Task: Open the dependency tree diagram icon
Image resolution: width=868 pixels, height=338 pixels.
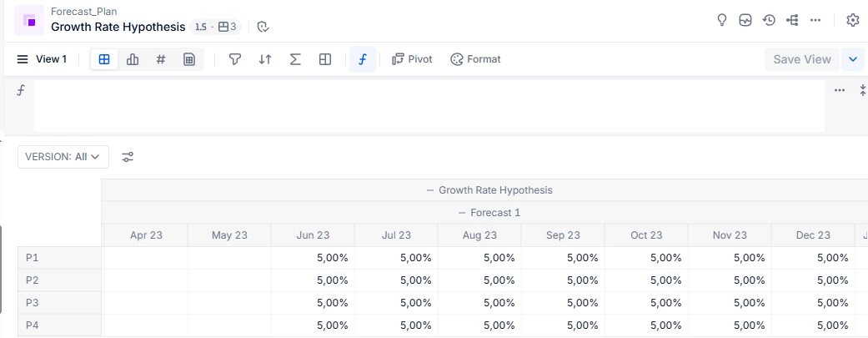Action: pyautogui.click(x=792, y=20)
